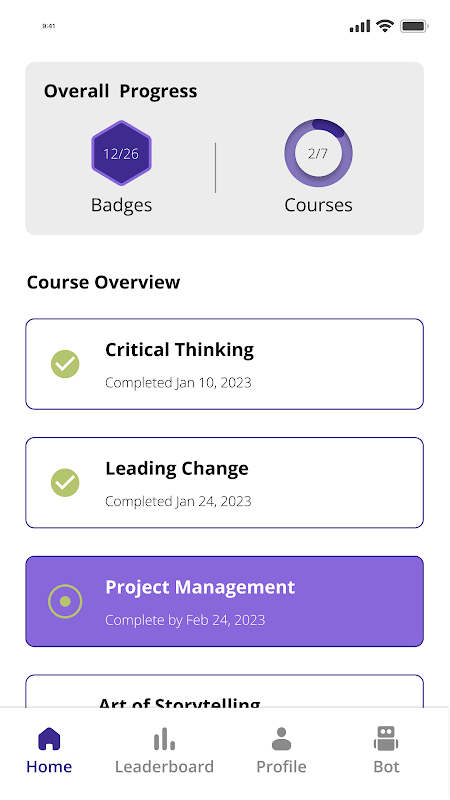This screenshot has width=450, height=800.
Task: Tap the 2/7 courses progress ring
Action: click(x=318, y=153)
